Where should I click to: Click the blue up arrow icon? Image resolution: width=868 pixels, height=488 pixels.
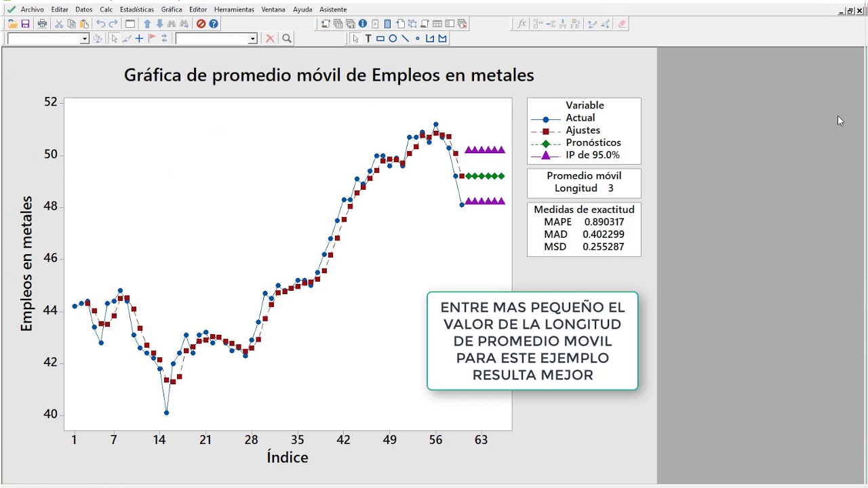[147, 24]
